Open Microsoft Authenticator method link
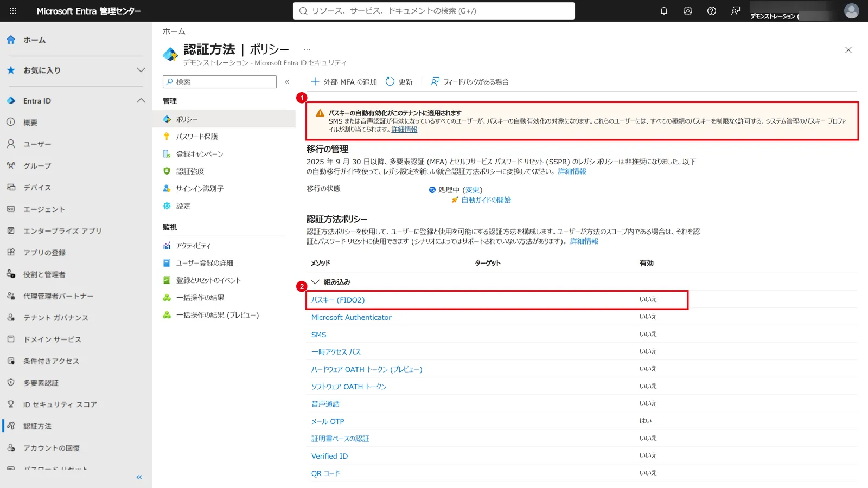The image size is (868, 488). 351,317
